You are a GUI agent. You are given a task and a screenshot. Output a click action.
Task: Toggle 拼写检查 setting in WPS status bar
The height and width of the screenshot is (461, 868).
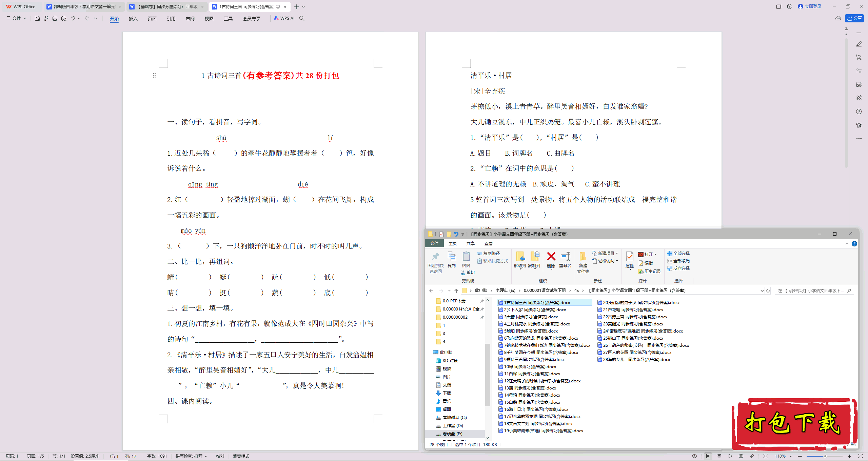point(191,456)
